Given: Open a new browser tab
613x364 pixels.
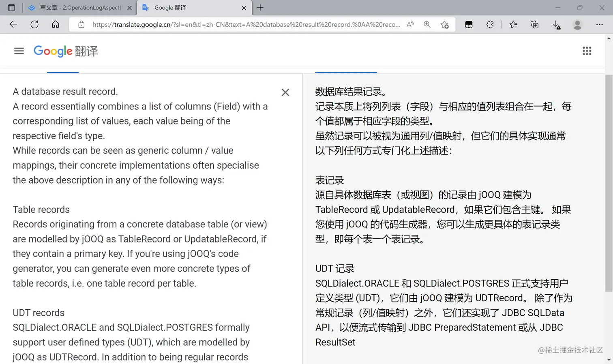Looking at the screenshot, I should click(260, 8).
